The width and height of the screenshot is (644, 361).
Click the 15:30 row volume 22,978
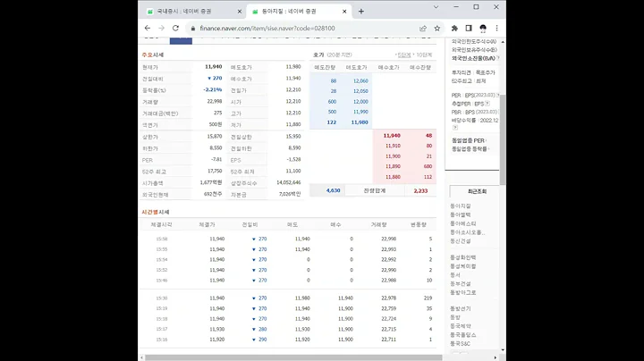click(x=388, y=298)
